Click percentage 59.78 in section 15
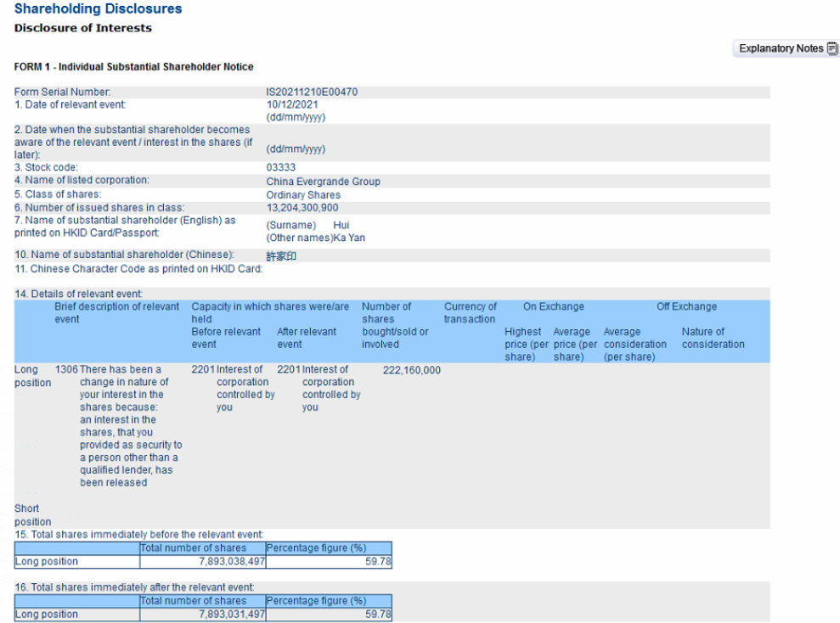The height and width of the screenshot is (623, 840). (x=378, y=561)
